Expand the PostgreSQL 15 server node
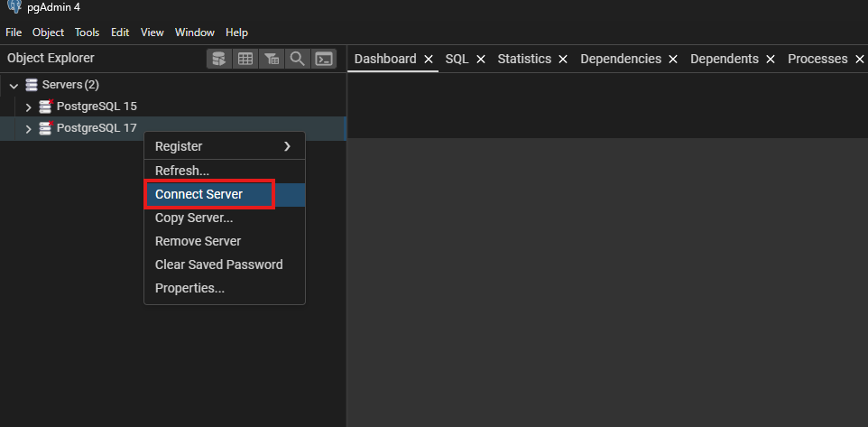 click(x=28, y=107)
